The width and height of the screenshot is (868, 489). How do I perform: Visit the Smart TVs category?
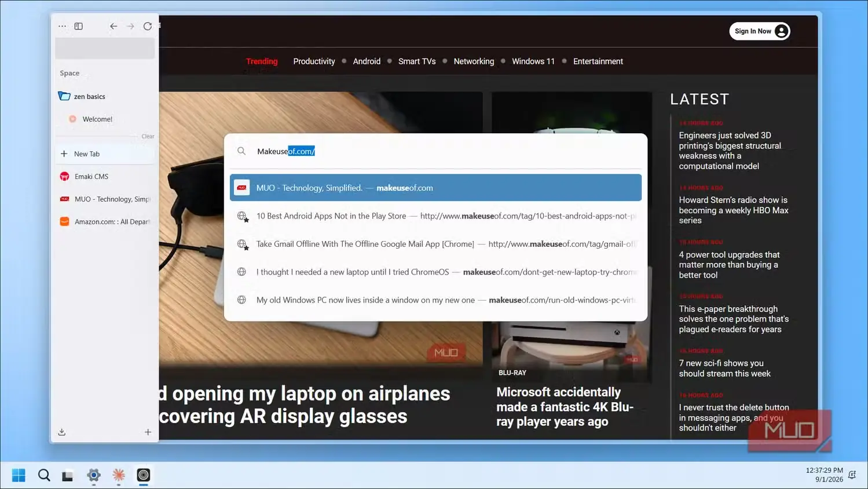(x=417, y=61)
